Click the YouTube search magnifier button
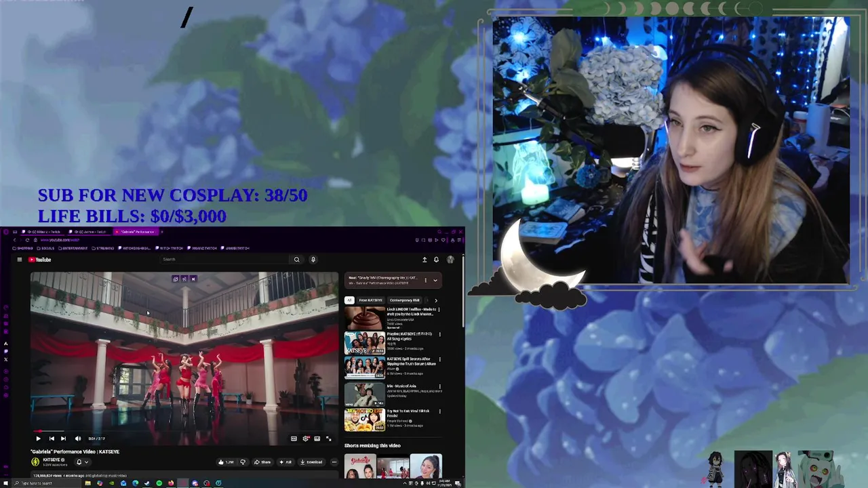The height and width of the screenshot is (488, 868). point(296,259)
